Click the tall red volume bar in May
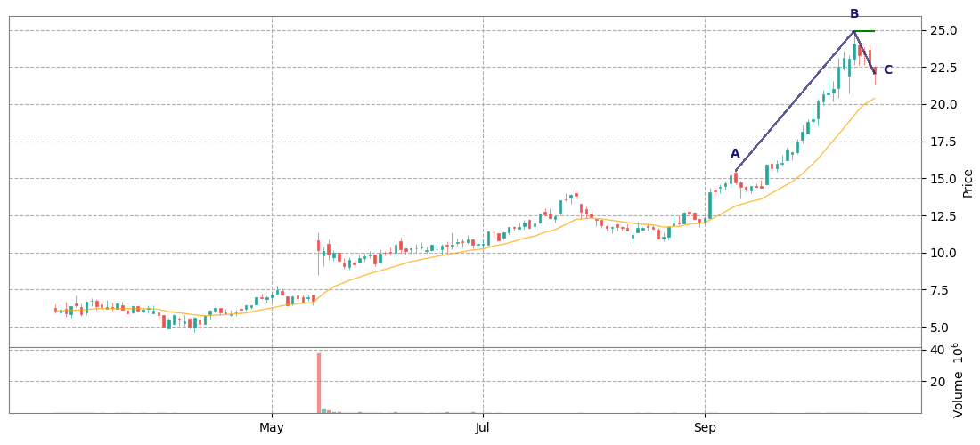Image resolution: width=980 pixels, height=445 pixels. pos(318,383)
